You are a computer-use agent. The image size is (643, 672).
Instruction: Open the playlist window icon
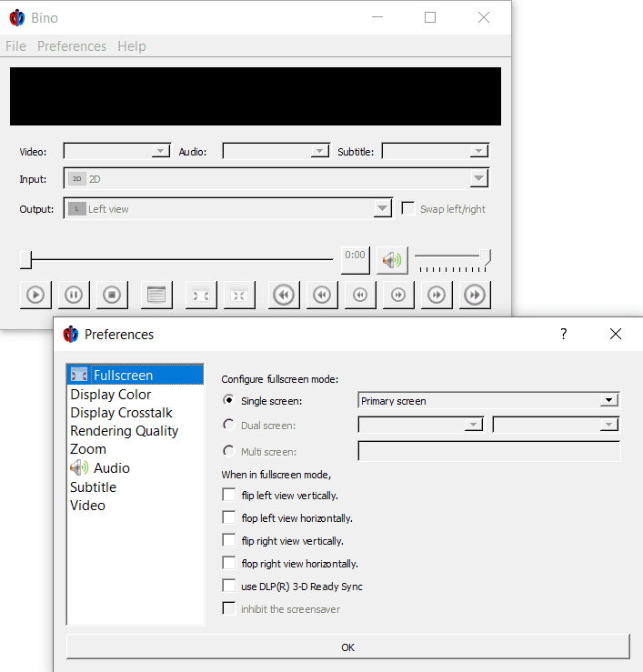coord(156,295)
